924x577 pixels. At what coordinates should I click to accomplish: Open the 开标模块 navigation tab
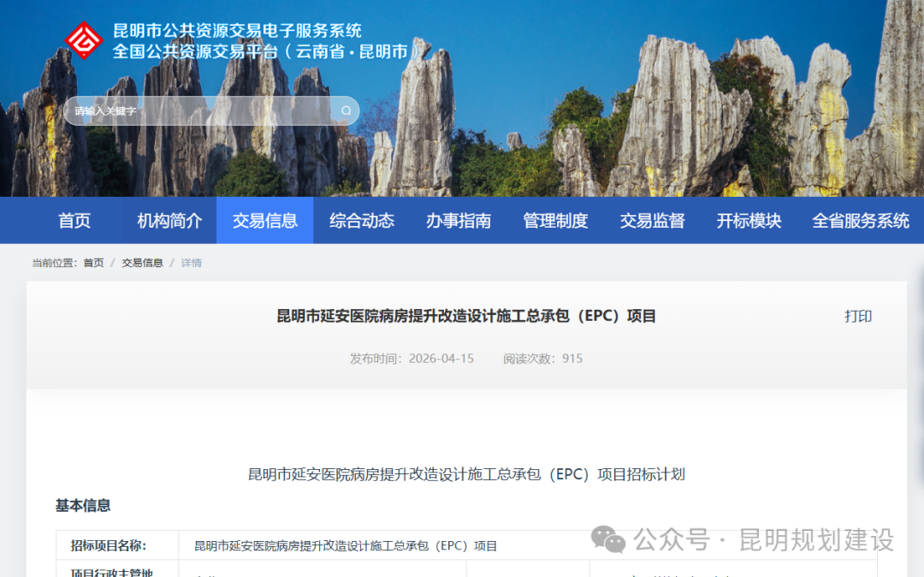pyautogui.click(x=749, y=220)
